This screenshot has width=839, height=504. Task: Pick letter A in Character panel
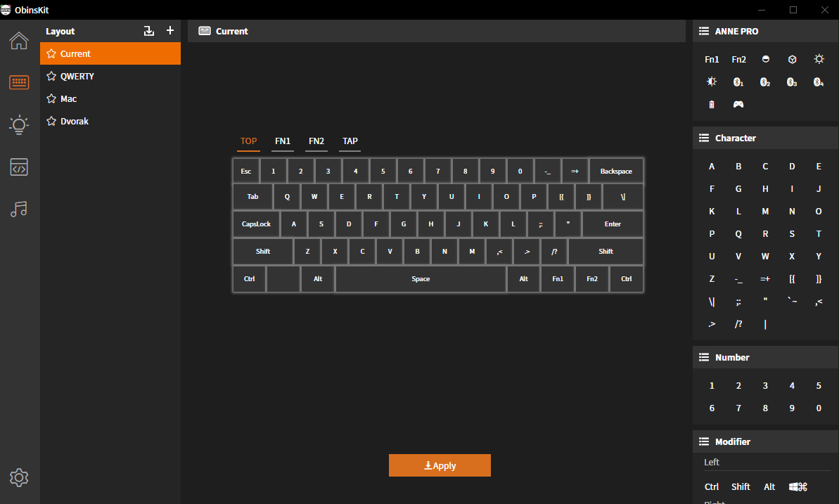coord(712,167)
